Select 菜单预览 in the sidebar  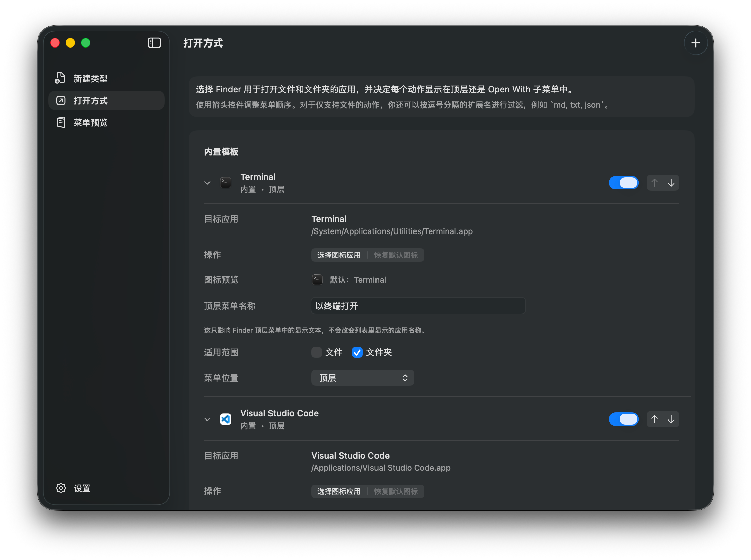pos(106,122)
